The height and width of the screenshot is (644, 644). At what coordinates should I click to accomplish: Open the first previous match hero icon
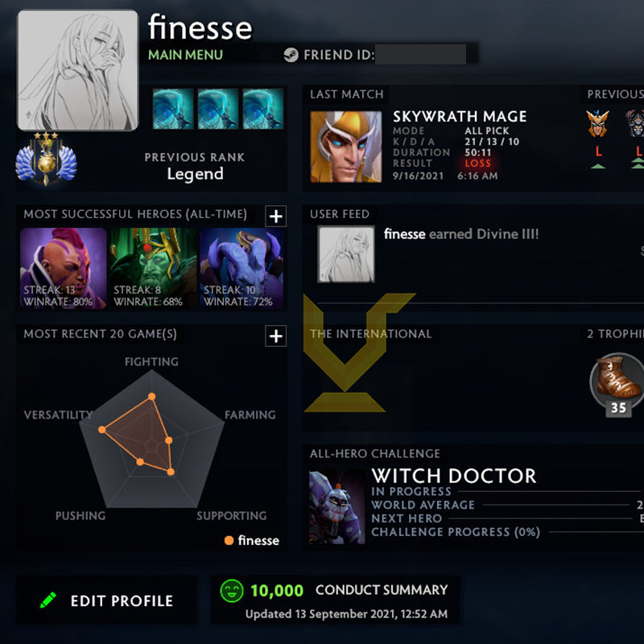[x=597, y=123]
